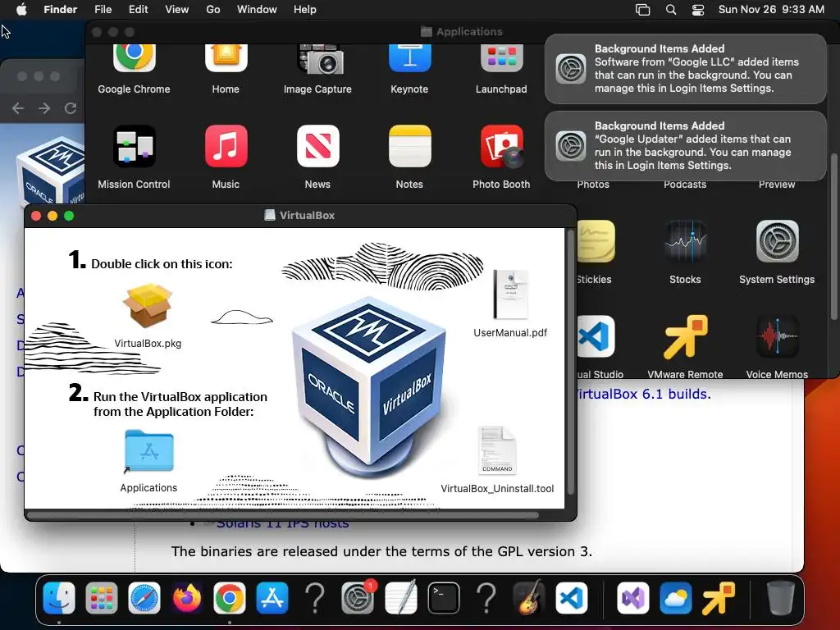Viewport: 840px width, 630px height.
Task: Open Mission Control in Applications
Action: [134, 146]
